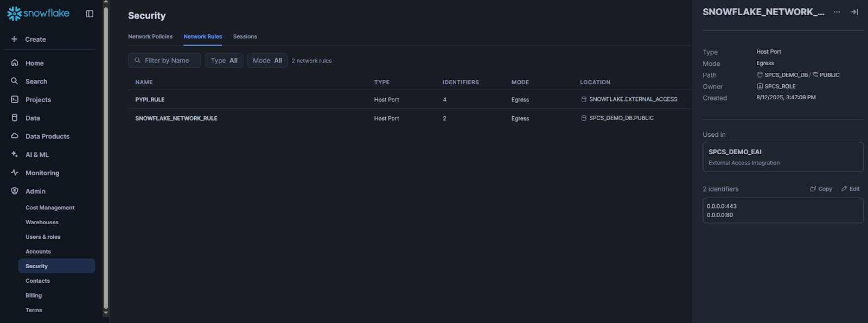Click the Data database icon in the sidebar

(x=15, y=118)
